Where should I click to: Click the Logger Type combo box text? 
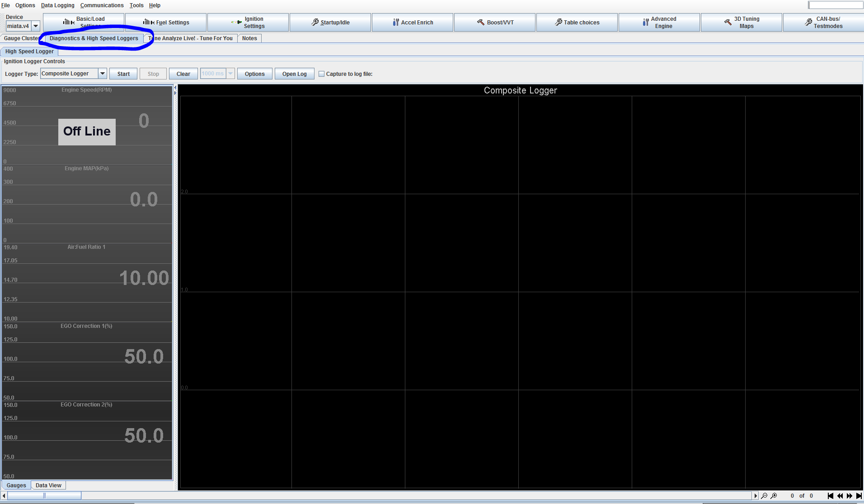click(x=69, y=74)
